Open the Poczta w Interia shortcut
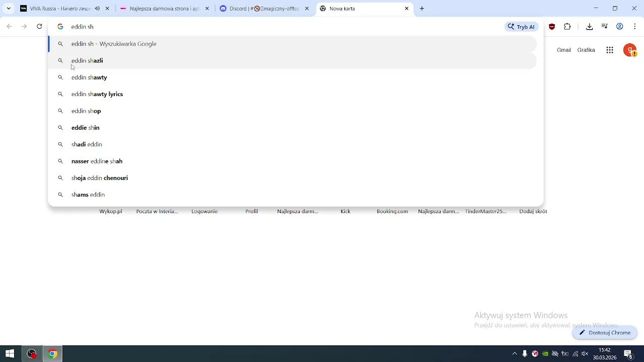Viewport: 644px width, 362px height. click(x=157, y=212)
